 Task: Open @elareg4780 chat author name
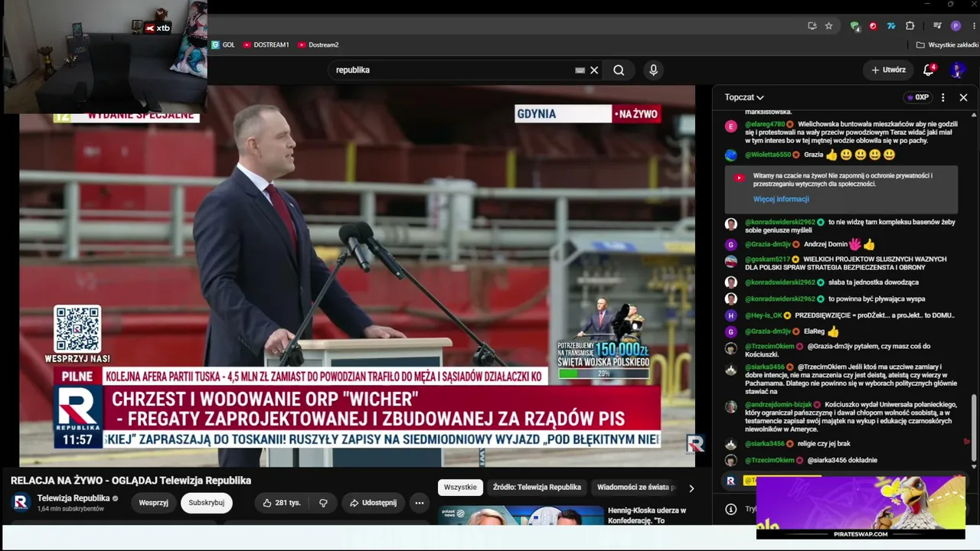tap(765, 124)
